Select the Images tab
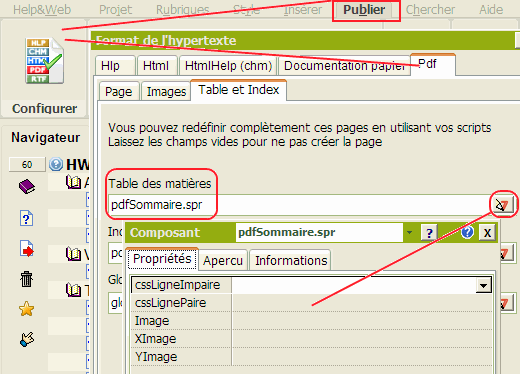 click(x=166, y=91)
